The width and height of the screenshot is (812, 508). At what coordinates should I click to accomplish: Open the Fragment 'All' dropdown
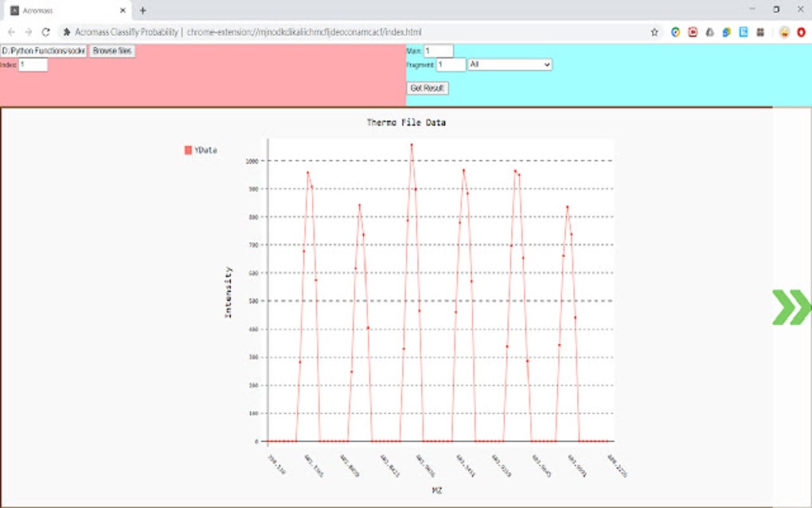(510, 64)
